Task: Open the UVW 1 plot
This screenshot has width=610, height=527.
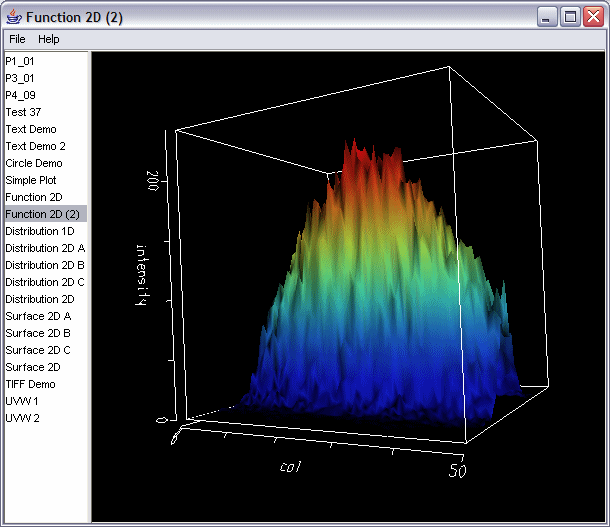Action: click(22, 401)
